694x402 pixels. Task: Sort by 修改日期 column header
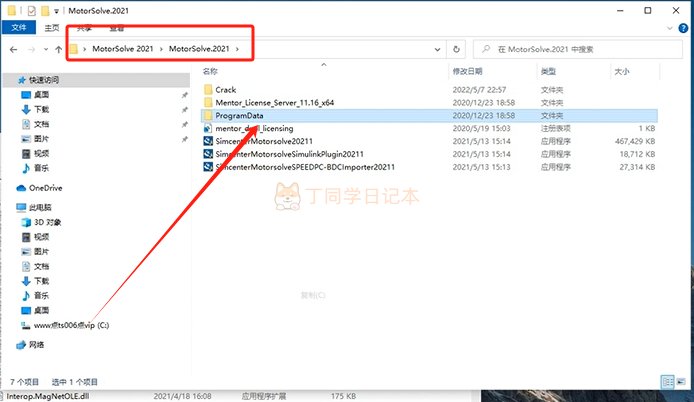(x=467, y=71)
